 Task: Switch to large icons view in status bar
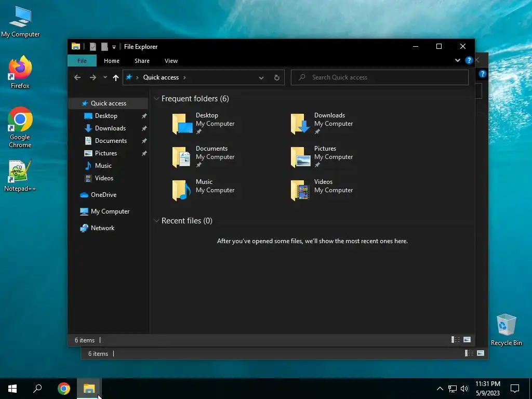coord(467,340)
